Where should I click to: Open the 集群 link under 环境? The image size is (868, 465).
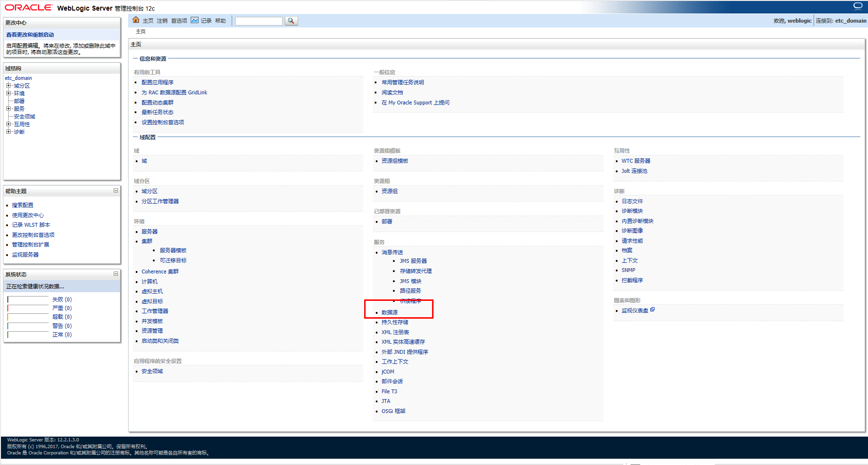point(147,241)
